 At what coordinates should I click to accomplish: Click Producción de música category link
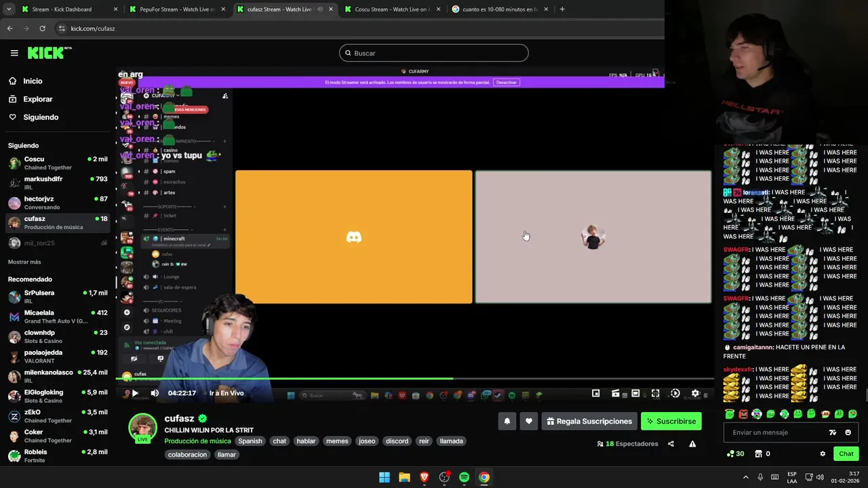pos(197,441)
